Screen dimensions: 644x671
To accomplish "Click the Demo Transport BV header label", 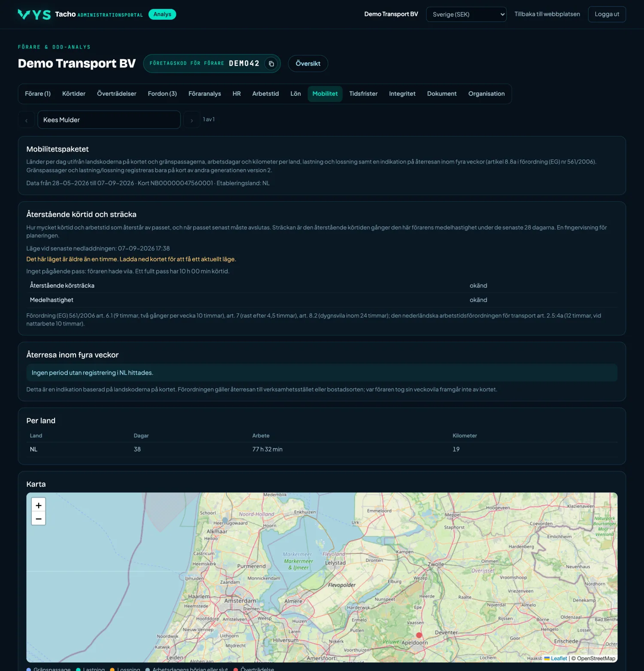I will click(391, 14).
